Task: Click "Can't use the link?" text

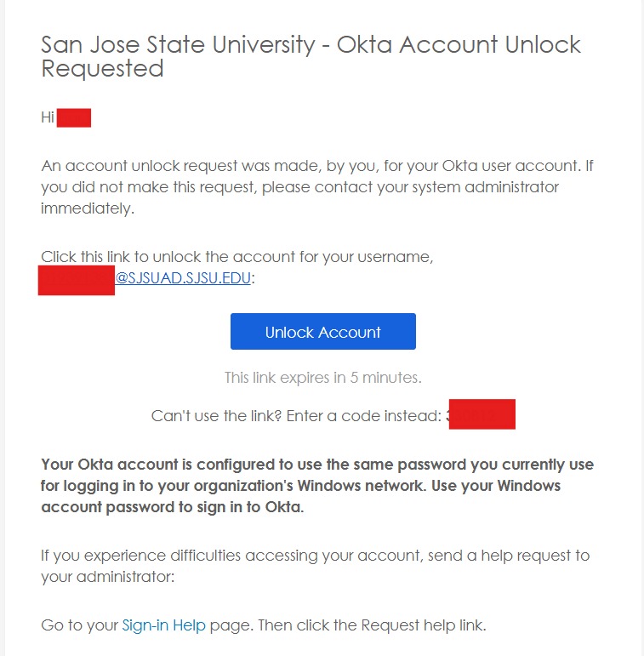Action: pyautogui.click(x=217, y=416)
